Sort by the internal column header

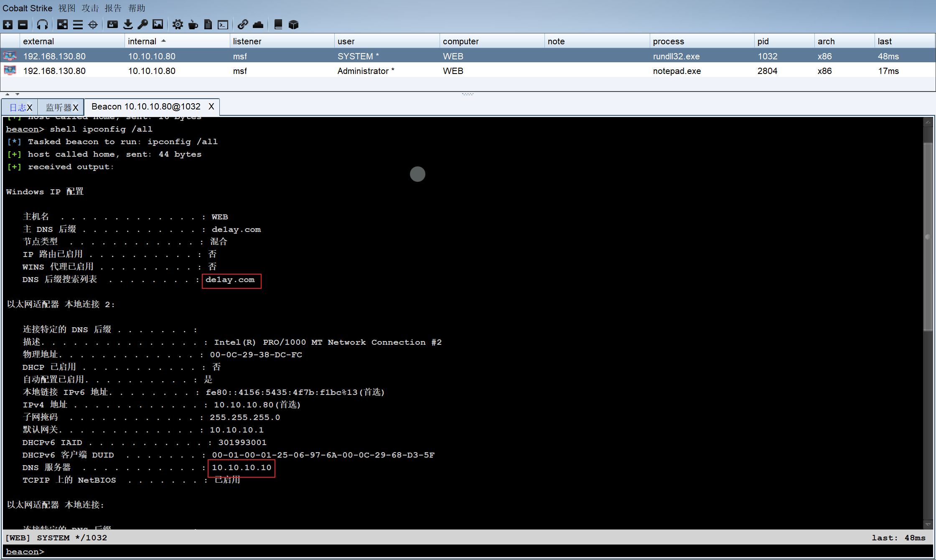click(x=177, y=41)
